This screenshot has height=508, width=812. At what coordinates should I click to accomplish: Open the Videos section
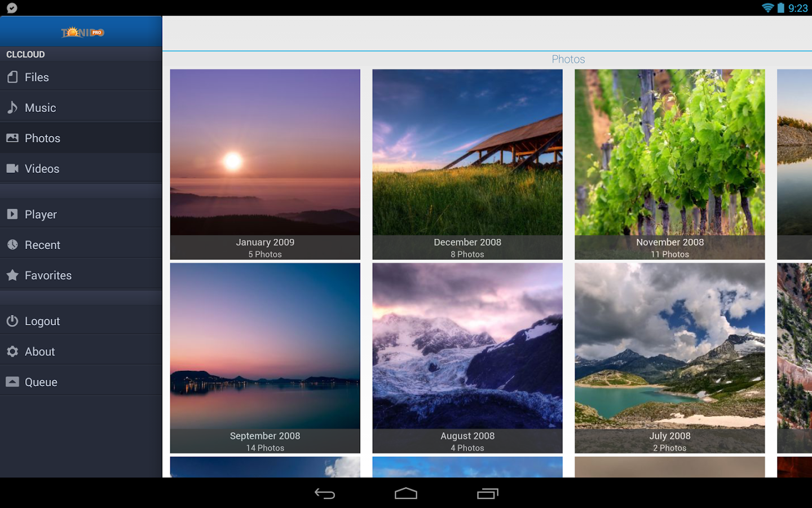coord(81,169)
